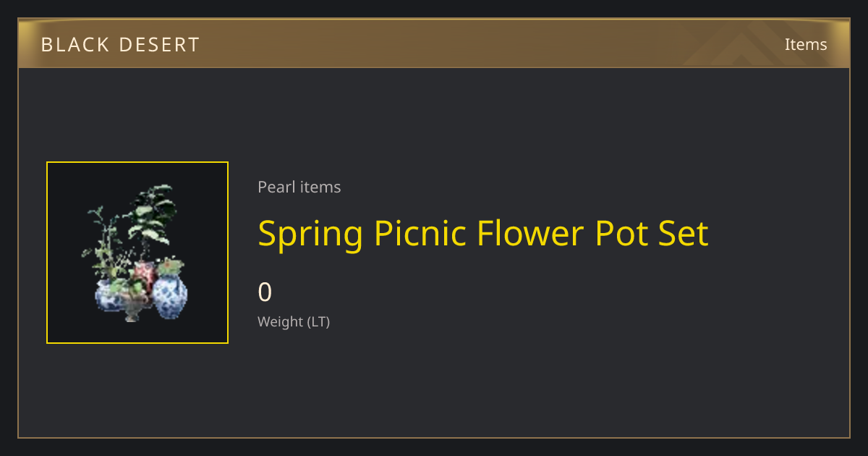Click the Weight (LT) label
The image size is (868, 456).
click(x=294, y=321)
